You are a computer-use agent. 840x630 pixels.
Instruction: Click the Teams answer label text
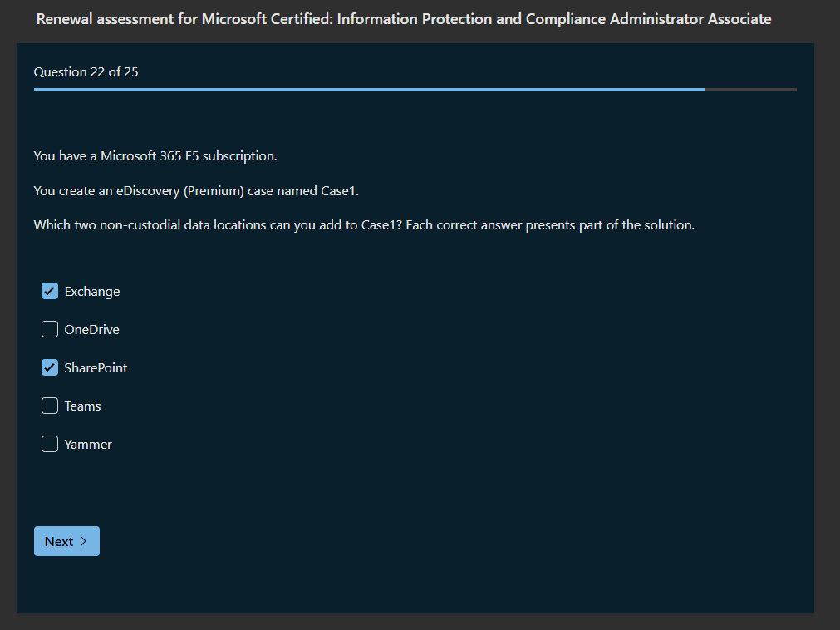[x=83, y=406]
